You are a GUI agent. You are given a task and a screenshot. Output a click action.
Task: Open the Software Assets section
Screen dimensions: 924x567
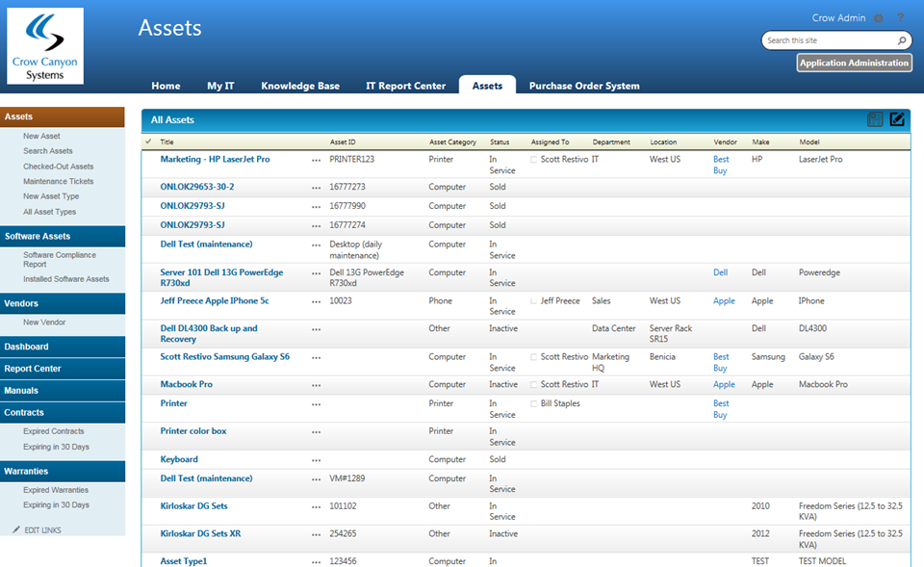[63, 236]
